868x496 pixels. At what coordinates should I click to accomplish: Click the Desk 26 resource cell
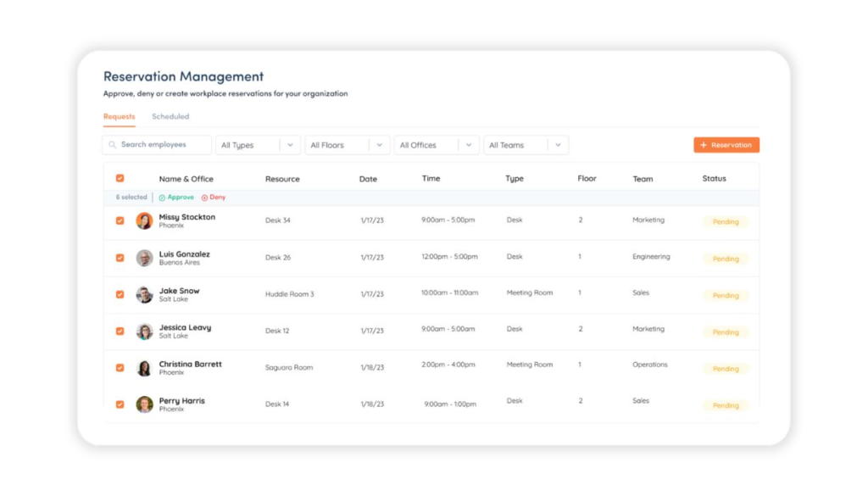coord(278,258)
